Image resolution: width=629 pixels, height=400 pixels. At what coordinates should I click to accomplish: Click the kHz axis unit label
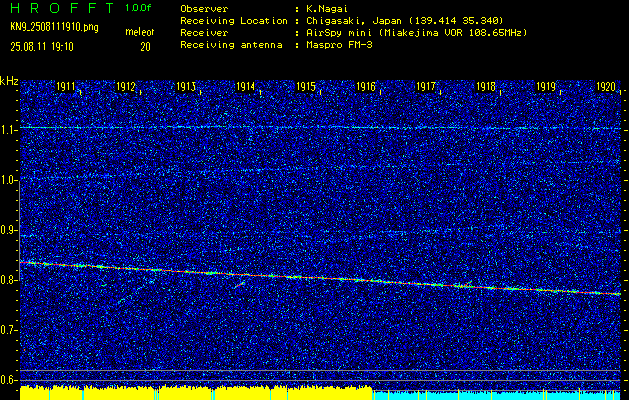point(9,81)
